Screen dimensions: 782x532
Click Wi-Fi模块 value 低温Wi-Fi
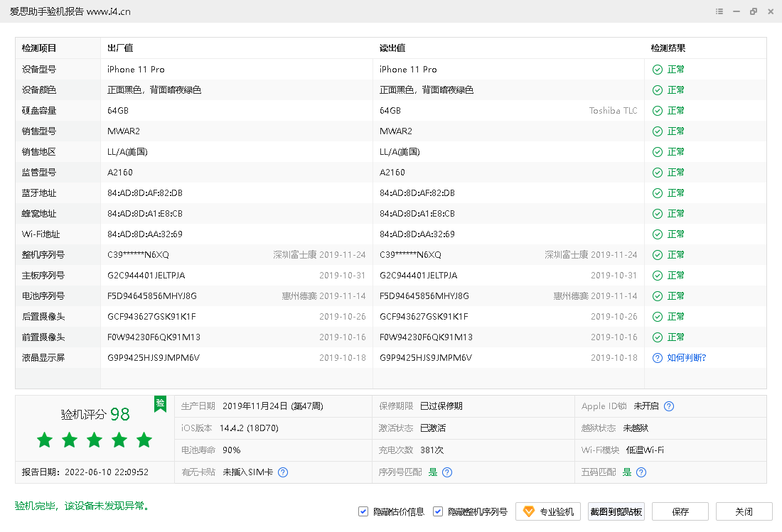tap(645, 450)
